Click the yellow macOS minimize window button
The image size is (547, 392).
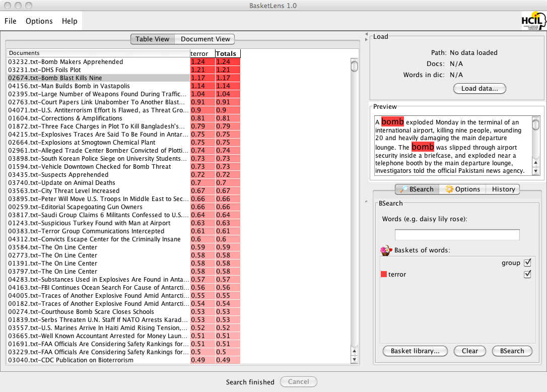(18, 6)
